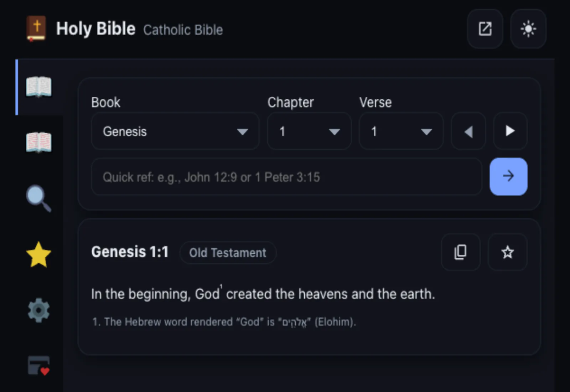The width and height of the screenshot is (570, 392).
Task: Click the Old Testament badge
Action: tap(228, 253)
